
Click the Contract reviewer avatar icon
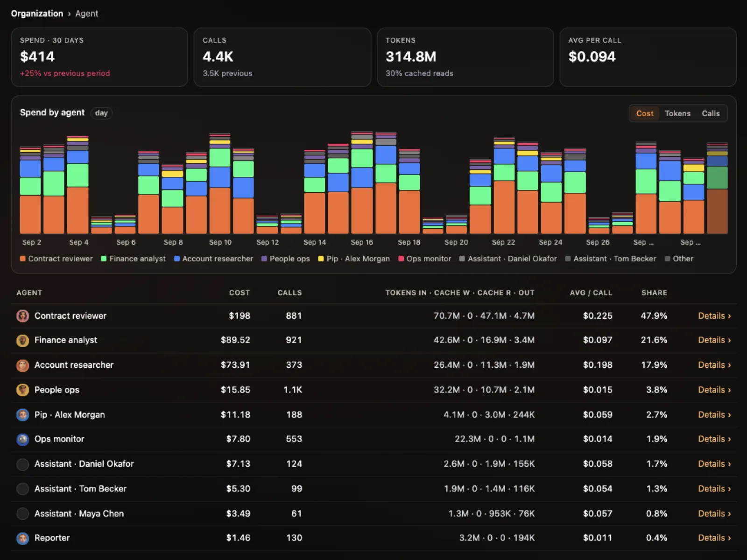pyautogui.click(x=22, y=316)
